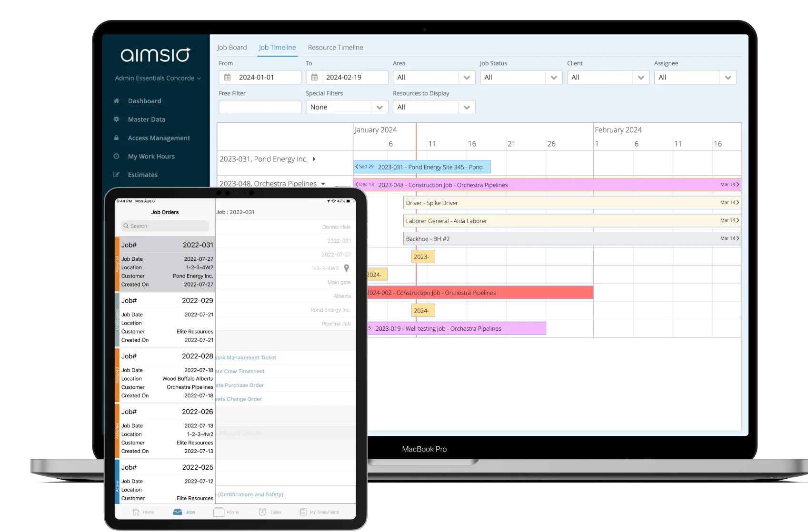808x532 pixels.
Task: Select Job Timeline tab
Action: point(277,48)
